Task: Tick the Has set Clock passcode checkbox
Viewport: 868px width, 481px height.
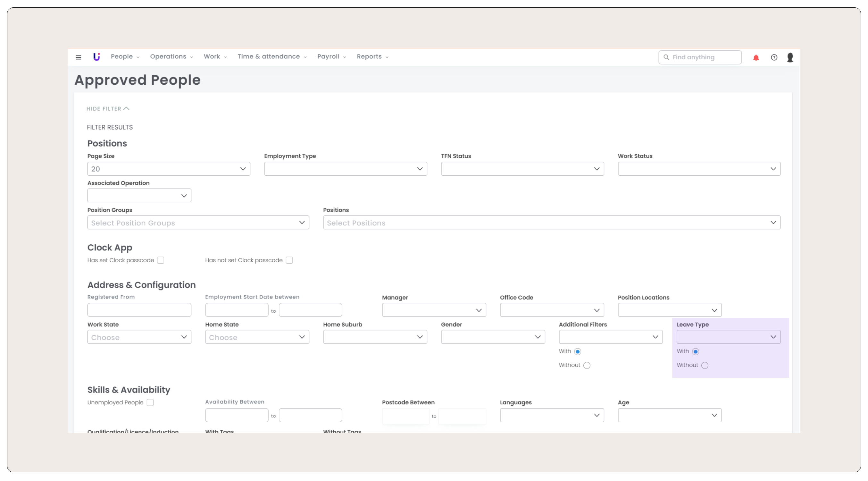Action: tap(161, 260)
